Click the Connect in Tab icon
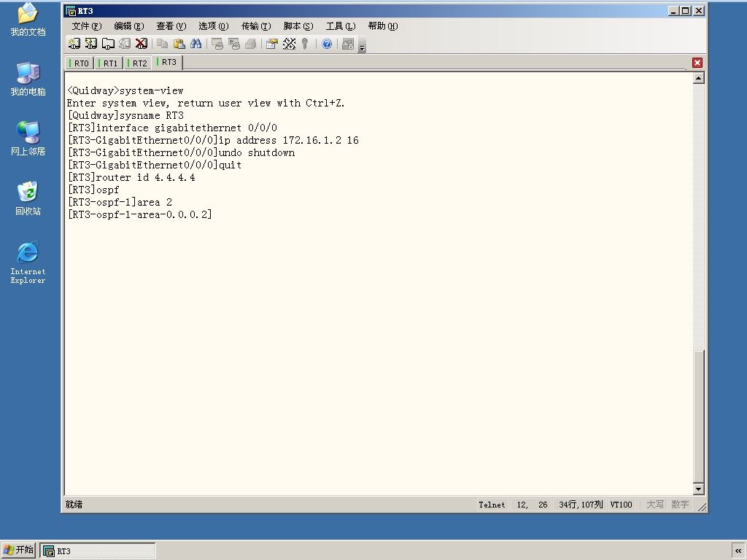This screenshot has height=560, width=747. coord(108,44)
